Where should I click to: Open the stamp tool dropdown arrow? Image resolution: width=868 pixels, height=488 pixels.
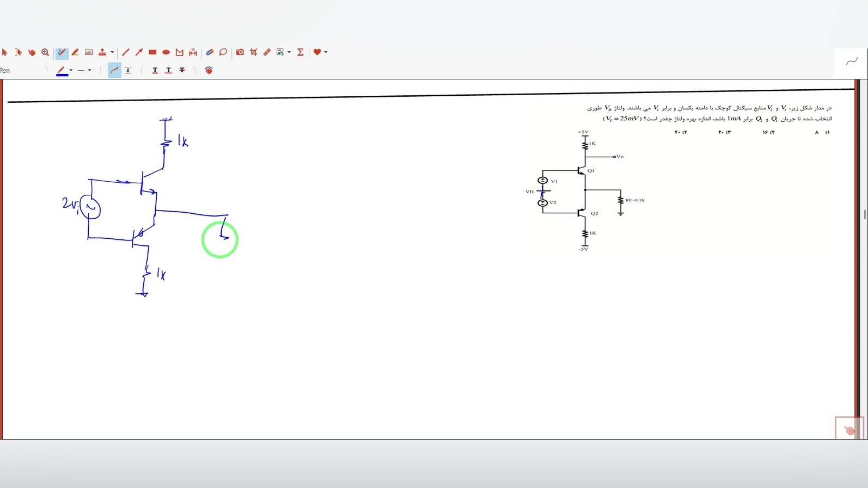pos(112,52)
